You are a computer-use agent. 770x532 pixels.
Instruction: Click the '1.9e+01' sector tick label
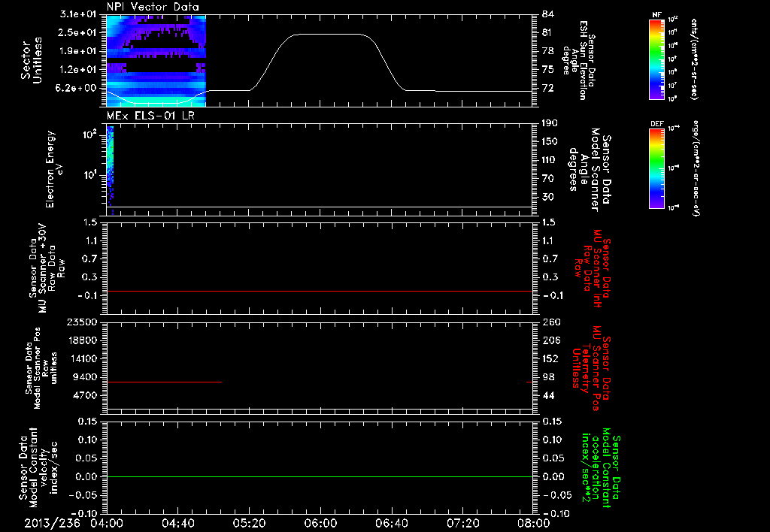[78, 51]
